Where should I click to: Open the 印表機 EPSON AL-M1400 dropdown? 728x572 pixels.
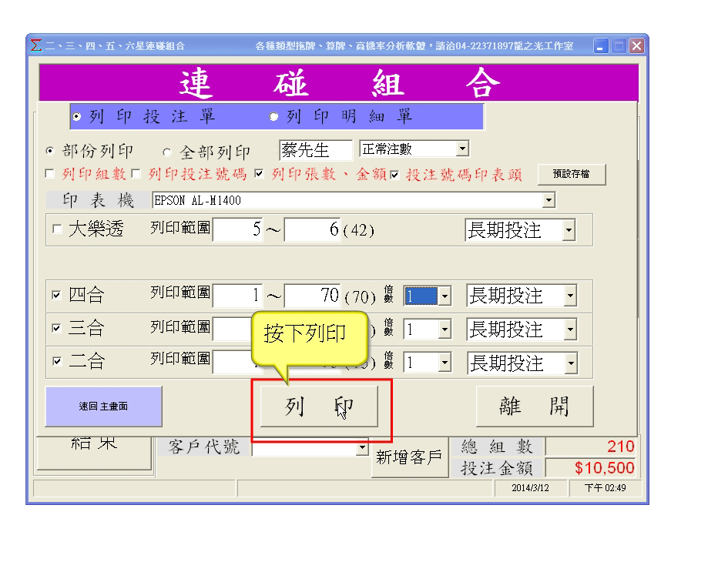549,200
